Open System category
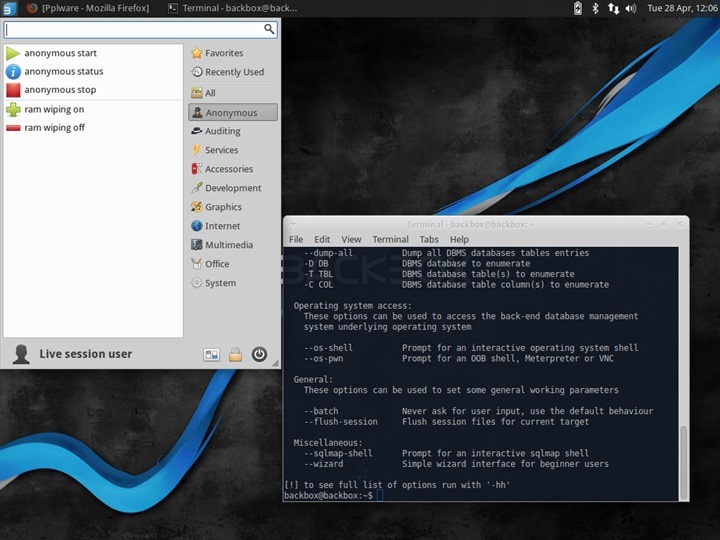The image size is (720, 540). coord(233,283)
